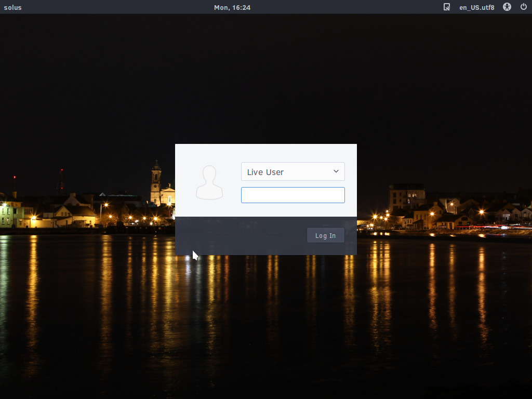Open the Live User account dropdown
532x399 pixels.
pos(292,171)
